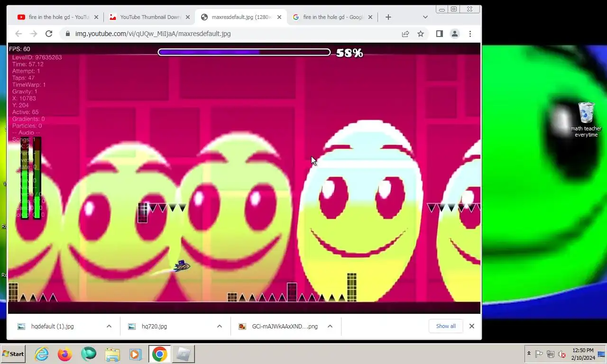Click the maxresdefault thumbnail image
This screenshot has height=364, width=607.
(244, 178)
